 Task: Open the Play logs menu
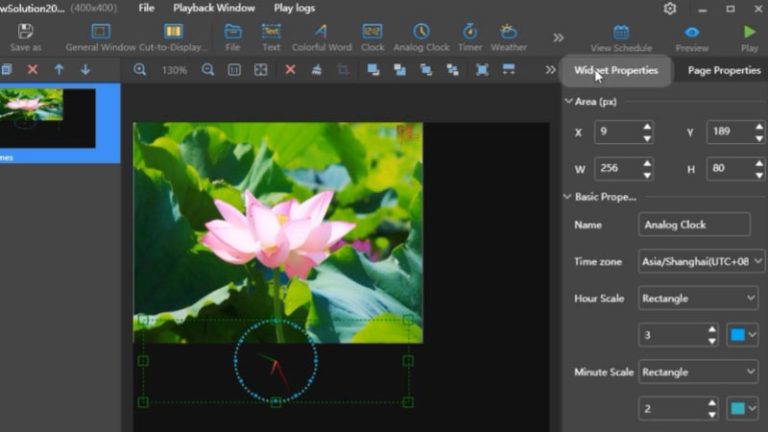[294, 8]
